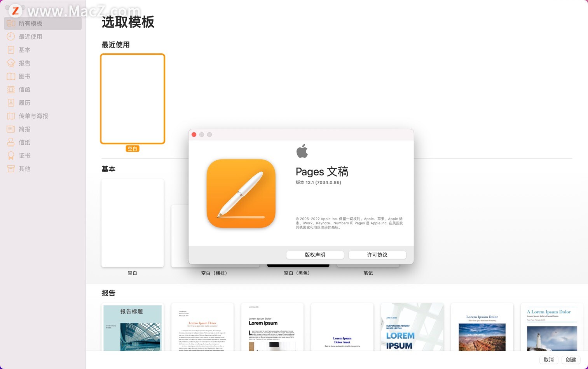Select the 报告 graduation-cap icon

click(11, 63)
